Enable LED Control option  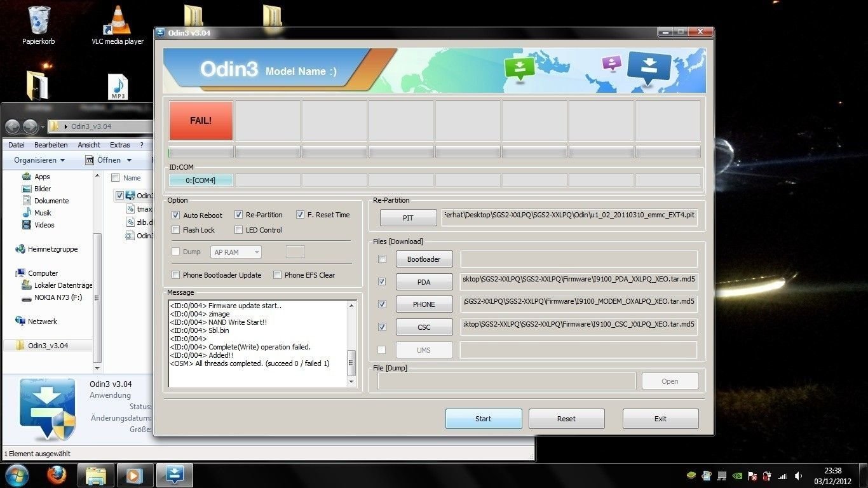click(x=239, y=230)
